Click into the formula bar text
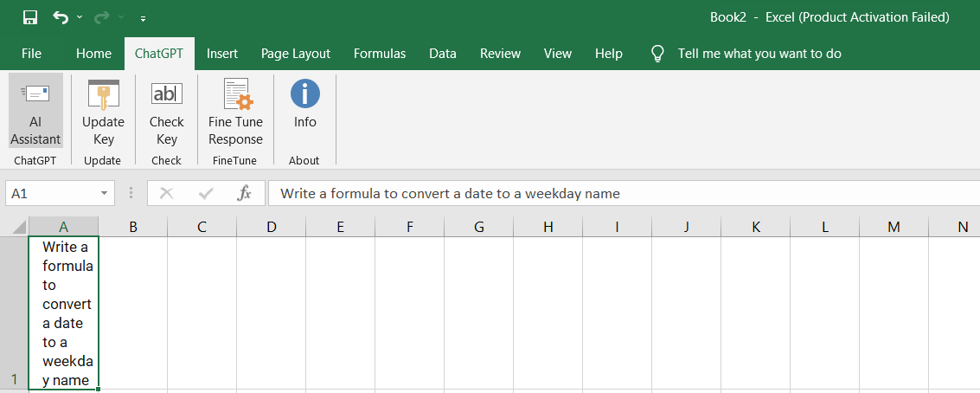980x393 pixels. [605, 193]
